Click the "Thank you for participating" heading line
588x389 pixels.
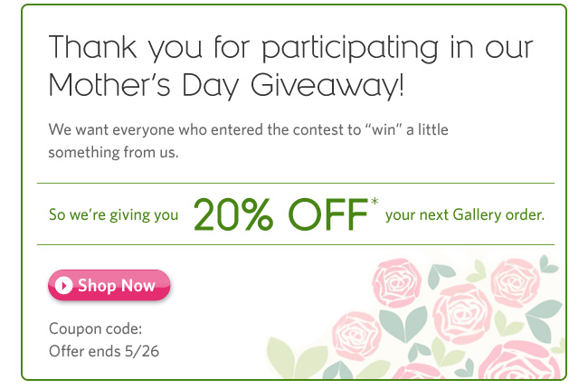coord(290,46)
